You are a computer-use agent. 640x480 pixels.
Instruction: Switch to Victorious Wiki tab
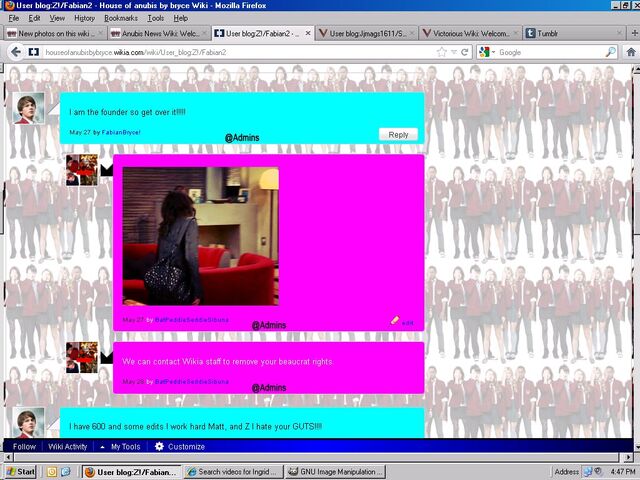tap(470, 33)
